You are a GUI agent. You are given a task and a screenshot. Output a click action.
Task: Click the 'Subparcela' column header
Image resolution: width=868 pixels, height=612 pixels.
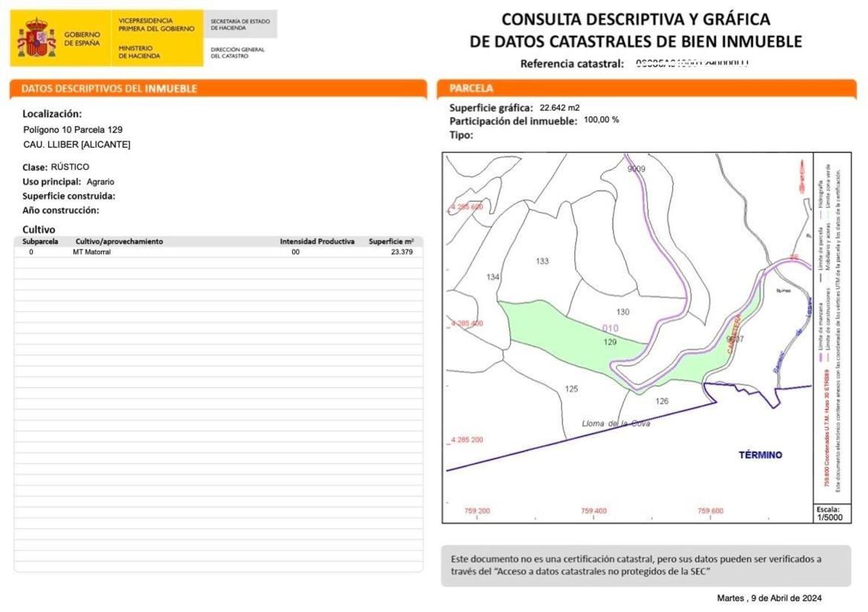(x=40, y=242)
